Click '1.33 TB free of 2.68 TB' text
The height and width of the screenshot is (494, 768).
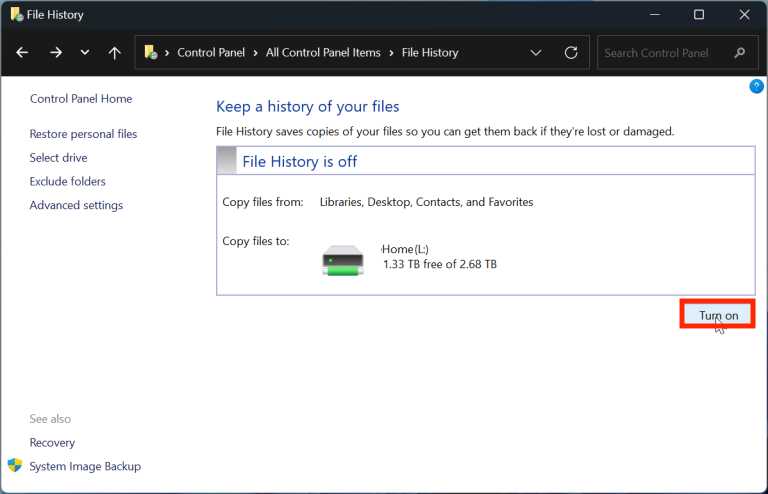click(x=439, y=264)
